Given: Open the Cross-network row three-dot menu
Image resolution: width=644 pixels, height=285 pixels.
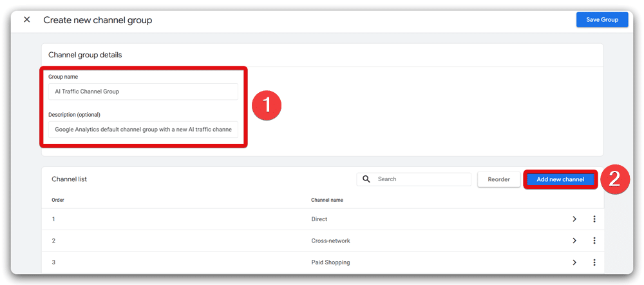Looking at the screenshot, I should point(594,241).
